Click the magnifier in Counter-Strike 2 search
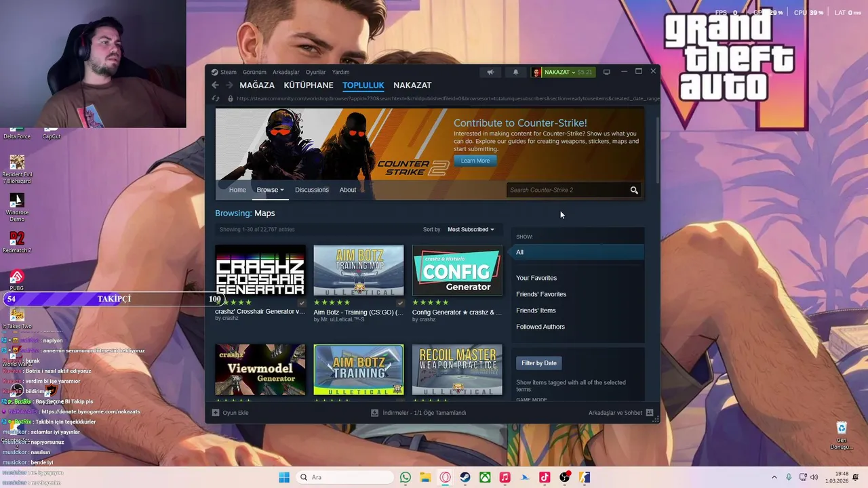Image resolution: width=868 pixels, height=488 pixels. (x=634, y=190)
